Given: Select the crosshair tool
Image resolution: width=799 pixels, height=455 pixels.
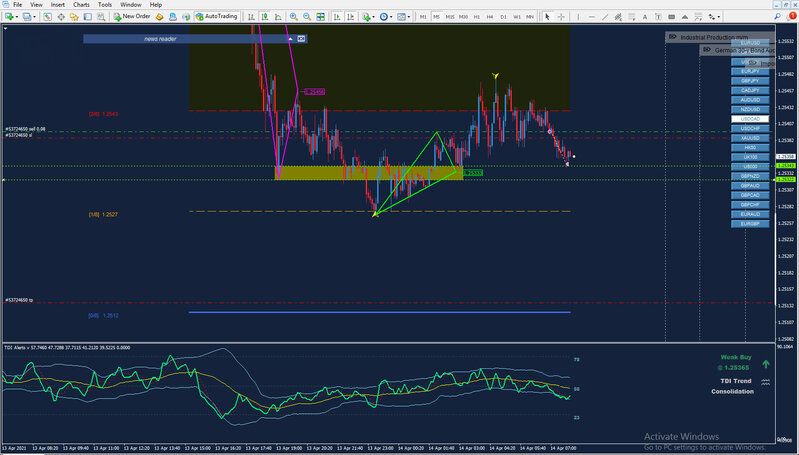Looking at the screenshot, I should (561, 17).
